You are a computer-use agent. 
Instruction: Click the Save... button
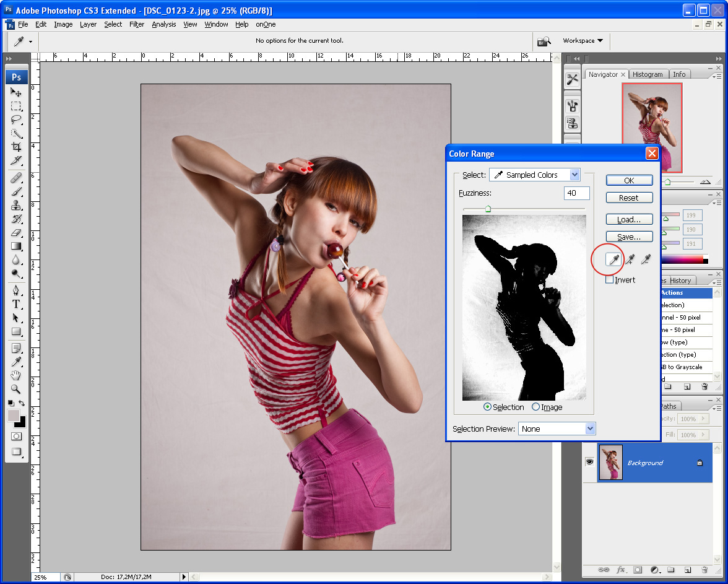click(x=629, y=237)
